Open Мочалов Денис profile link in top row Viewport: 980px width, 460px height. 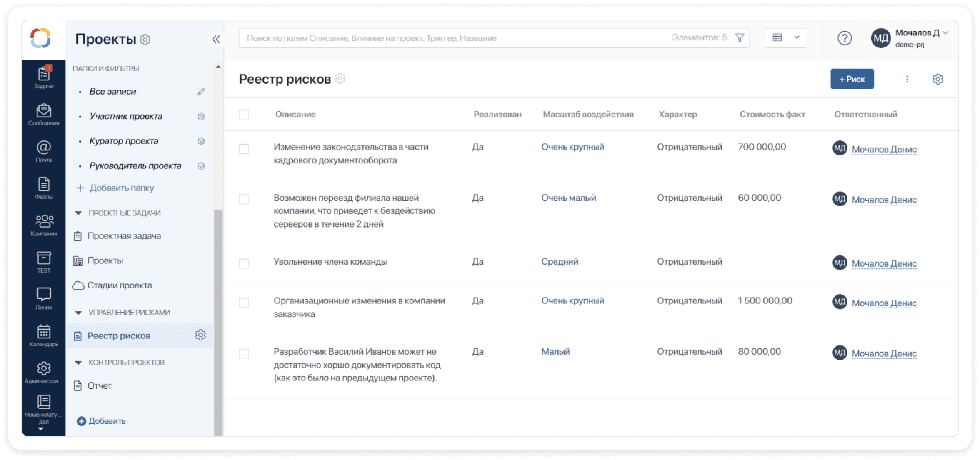click(x=884, y=149)
